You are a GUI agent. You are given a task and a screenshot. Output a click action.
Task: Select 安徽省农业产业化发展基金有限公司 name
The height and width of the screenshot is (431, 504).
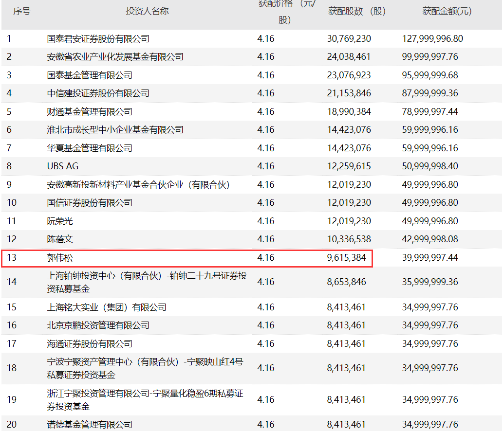(115, 57)
